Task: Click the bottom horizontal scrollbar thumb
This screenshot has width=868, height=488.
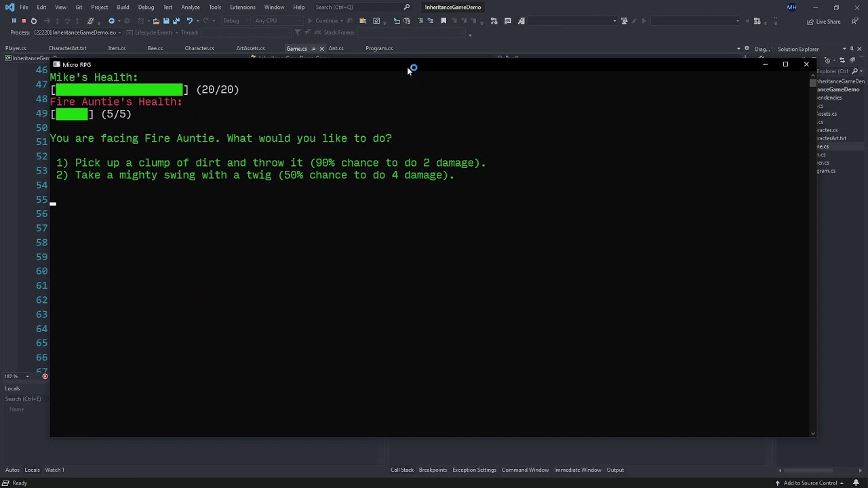Action: 809,470
